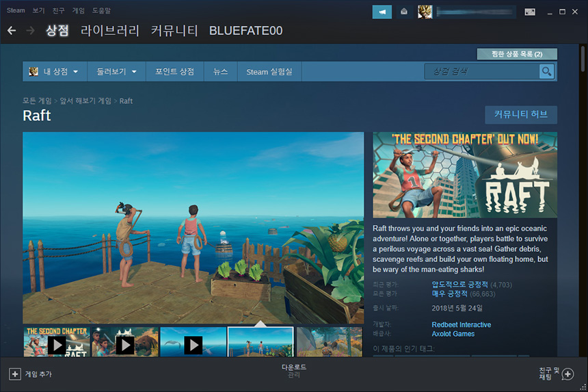Click the Raft header capsule image
Screen dimensions: 588x392
point(465,175)
